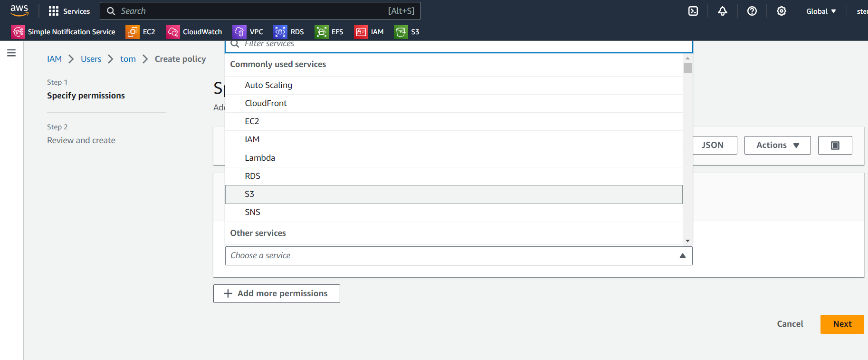868x360 pixels.
Task: Open the settings gear icon
Action: (782, 11)
